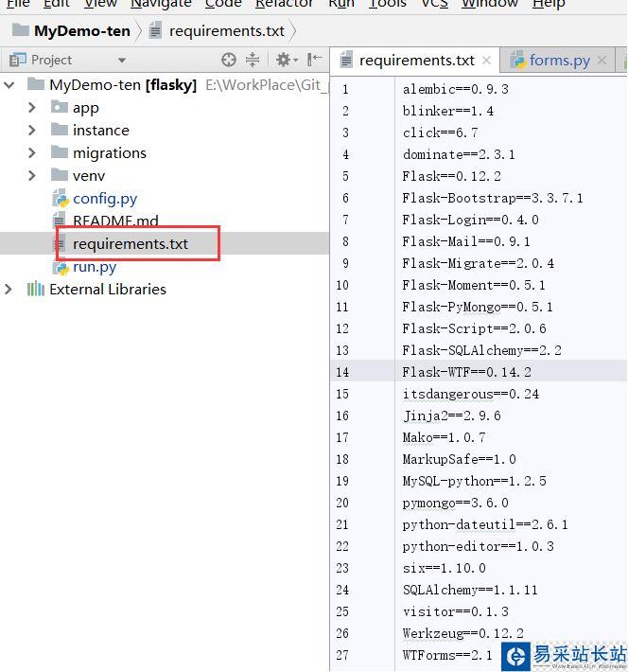Click the text file icon in breadcrumb
Image resolution: width=628 pixels, height=672 pixels.
pos(155,30)
